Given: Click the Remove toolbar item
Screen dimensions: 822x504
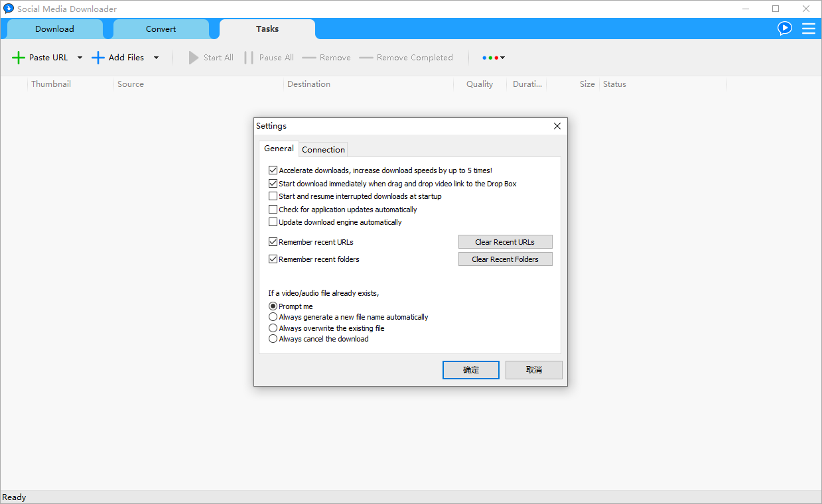Looking at the screenshot, I should tap(326, 58).
